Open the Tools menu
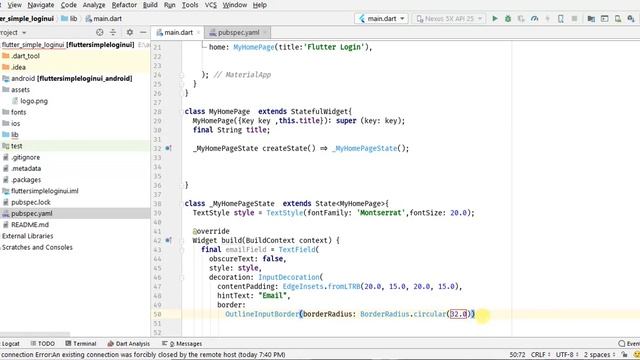Screen dimensions: 640x360 tap(190, 5)
